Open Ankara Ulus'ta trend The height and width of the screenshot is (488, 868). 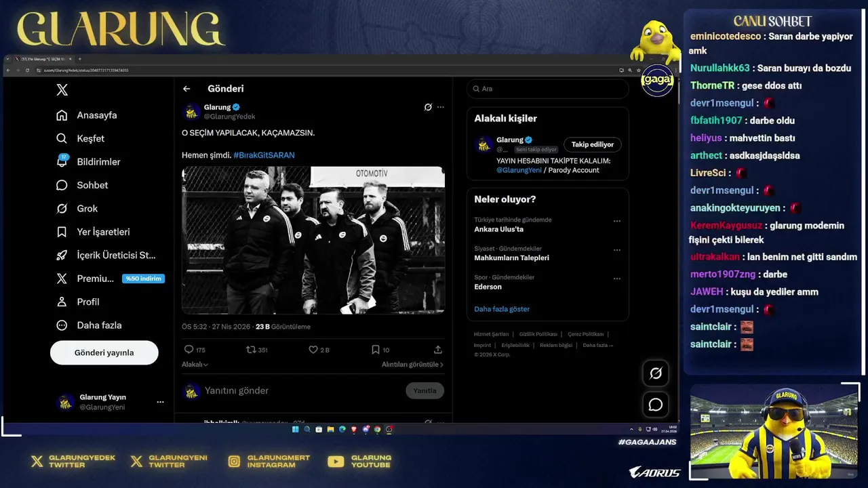(498, 229)
